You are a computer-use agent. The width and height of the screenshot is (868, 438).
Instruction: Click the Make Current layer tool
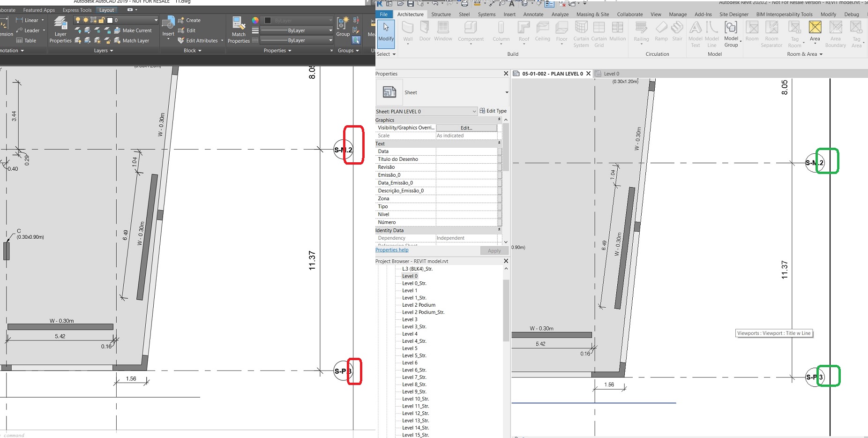click(137, 30)
